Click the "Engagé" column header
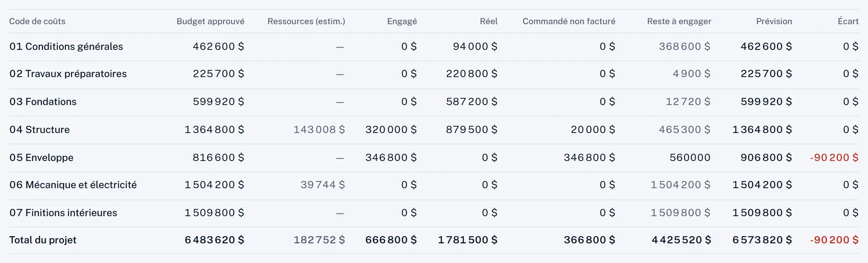The height and width of the screenshot is (263, 868). pos(402,21)
